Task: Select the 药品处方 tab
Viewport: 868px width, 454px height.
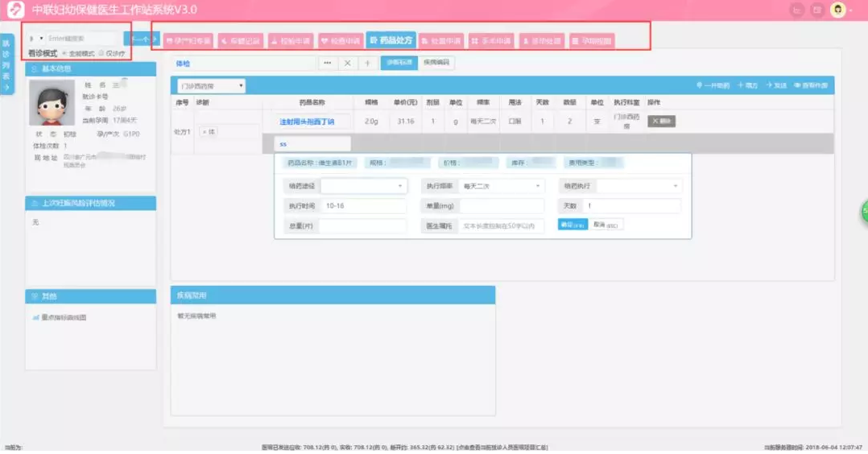Action: tap(391, 40)
